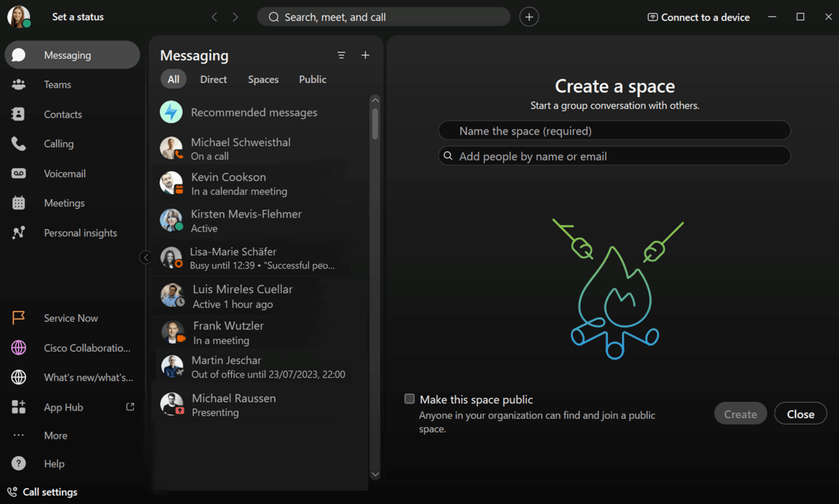The height and width of the screenshot is (504, 839).
Task: Open the Calling phone icon
Action: (x=18, y=144)
